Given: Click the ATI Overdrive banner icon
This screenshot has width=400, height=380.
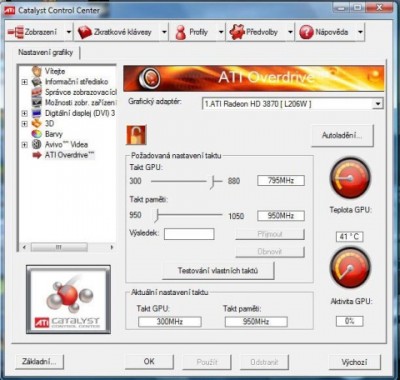Looking at the screenshot, I should (149, 79).
